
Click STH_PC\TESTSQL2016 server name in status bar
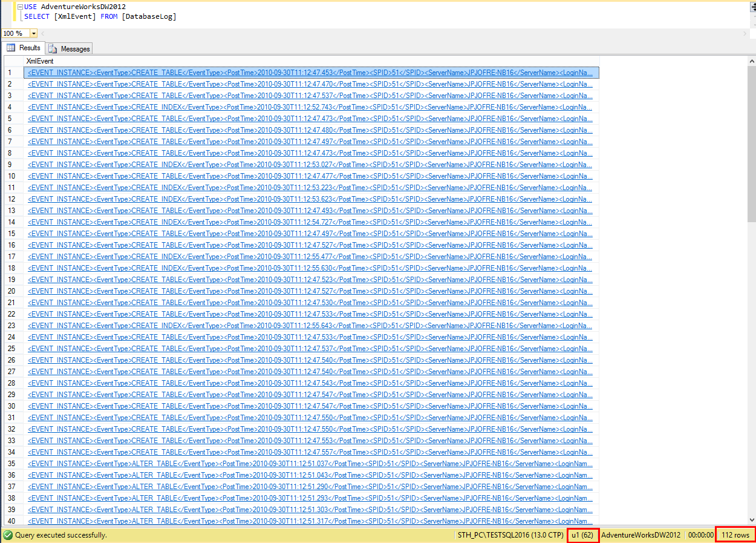point(510,535)
